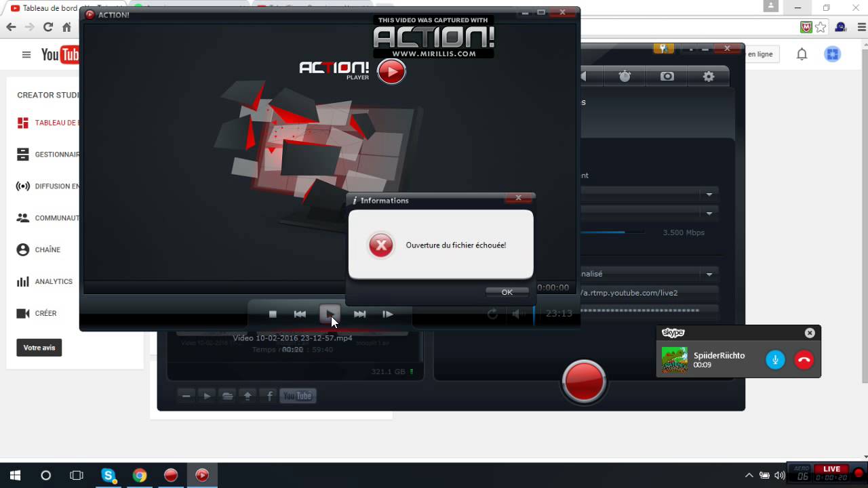Mute the Action! player speaker

click(517, 314)
